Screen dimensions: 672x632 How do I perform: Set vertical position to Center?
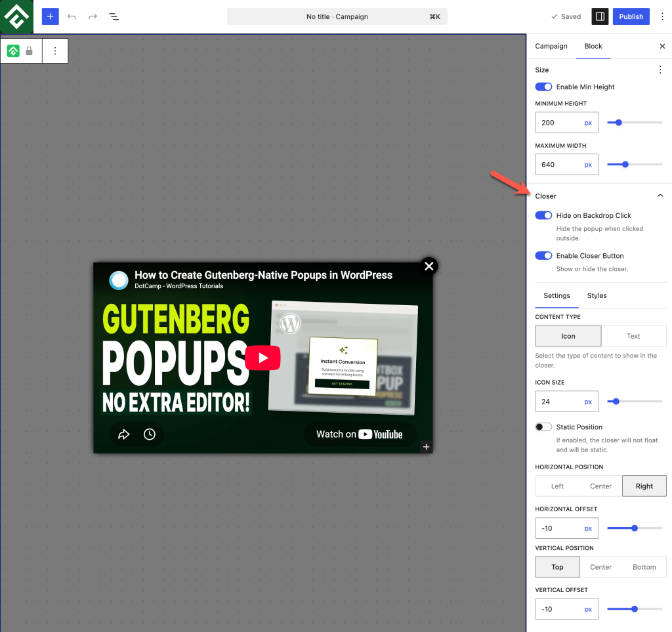coord(600,567)
